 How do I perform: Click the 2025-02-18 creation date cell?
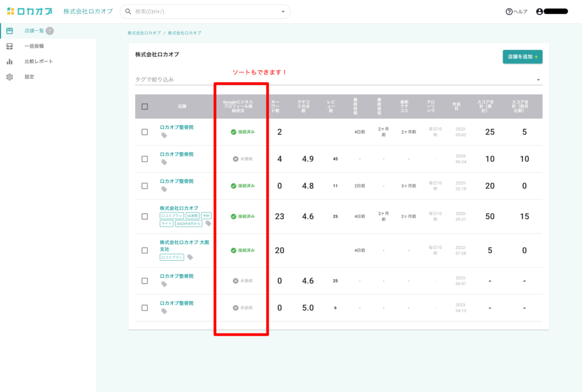[460, 186]
